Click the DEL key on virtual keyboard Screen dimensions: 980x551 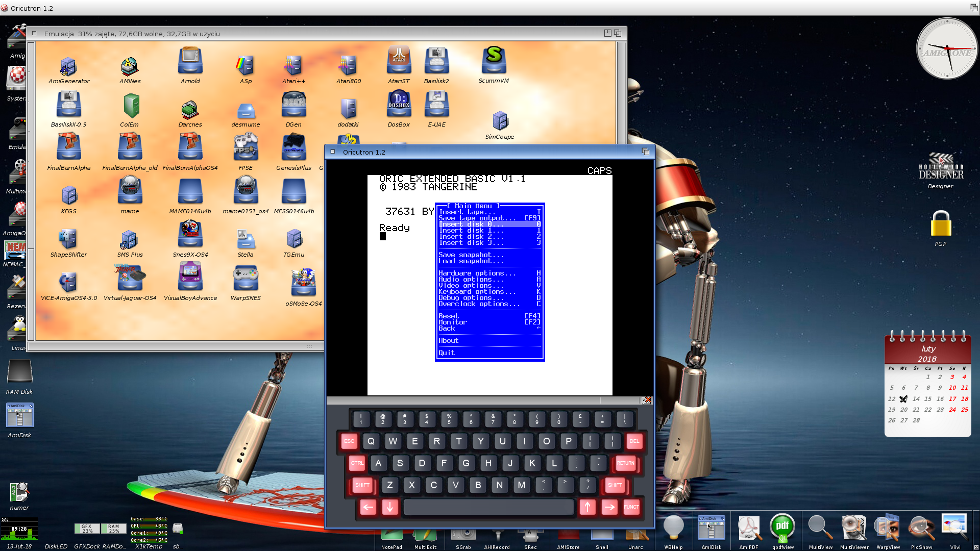pyautogui.click(x=634, y=441)
